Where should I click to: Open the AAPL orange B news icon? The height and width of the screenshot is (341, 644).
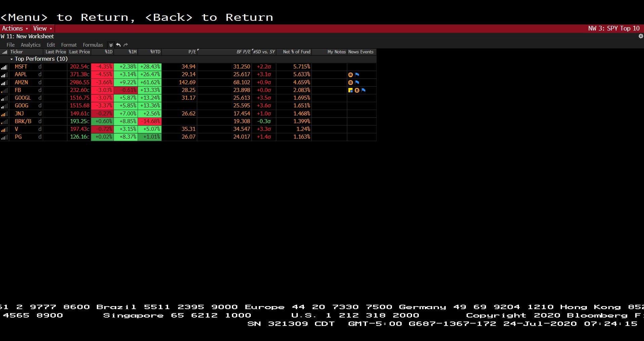pos(351,75)
